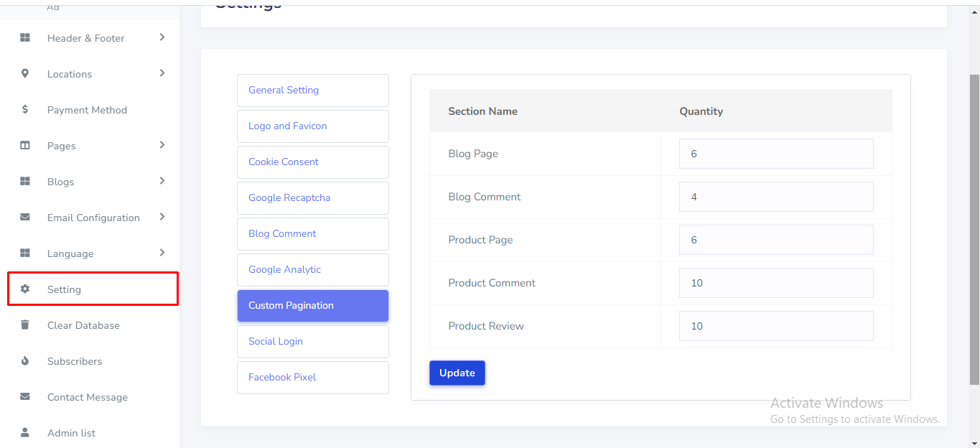This screenshot has height=448, width=980.
Task: Click the Contact Message envelope icon
Action: [x=25, y=397]
